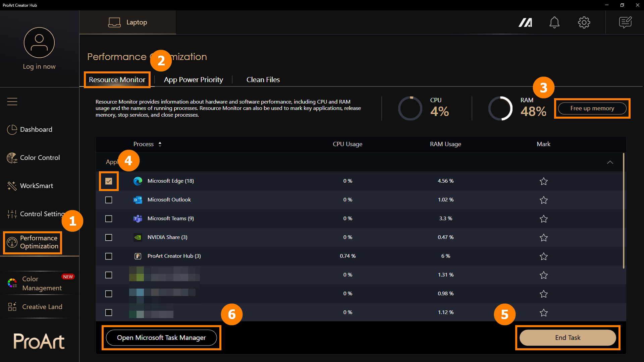Mark Microsoft Teams with star

point(544,219)
